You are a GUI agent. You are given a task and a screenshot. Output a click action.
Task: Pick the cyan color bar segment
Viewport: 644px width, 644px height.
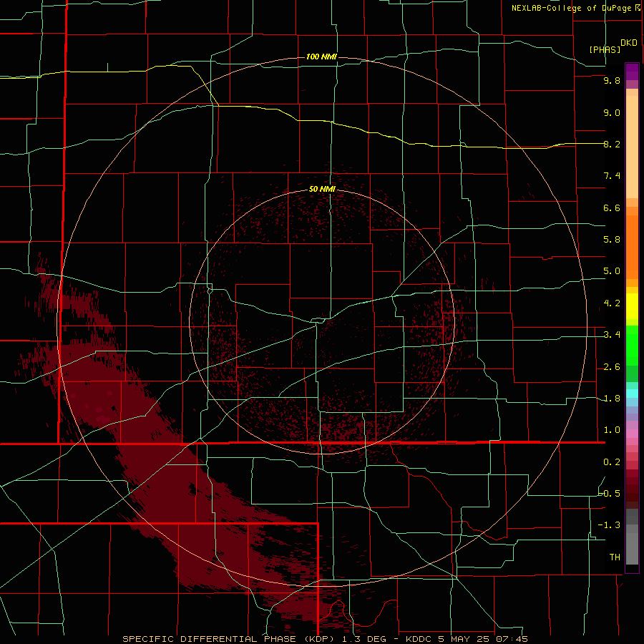(x=632, y=394)
